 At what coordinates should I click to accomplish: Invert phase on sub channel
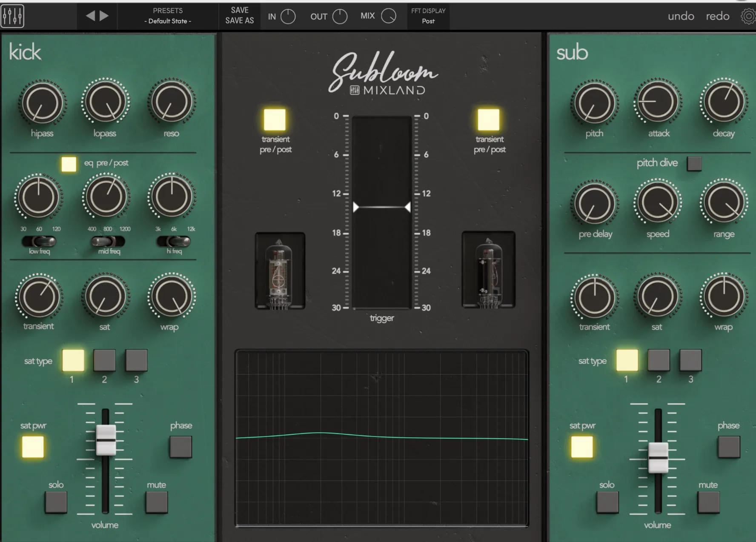point(728,447)
